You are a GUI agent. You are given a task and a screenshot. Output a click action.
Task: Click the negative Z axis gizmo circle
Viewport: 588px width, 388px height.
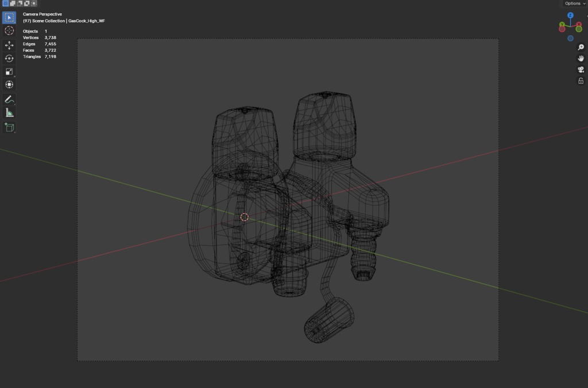pyautogui.click(x=570, y=38)
